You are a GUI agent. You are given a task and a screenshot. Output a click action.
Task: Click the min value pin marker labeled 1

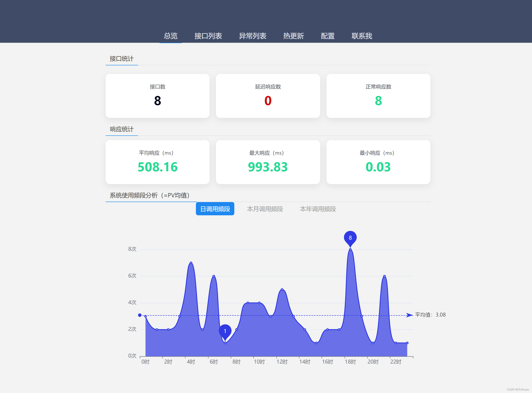pyautogui.click(x=225, y=331)
